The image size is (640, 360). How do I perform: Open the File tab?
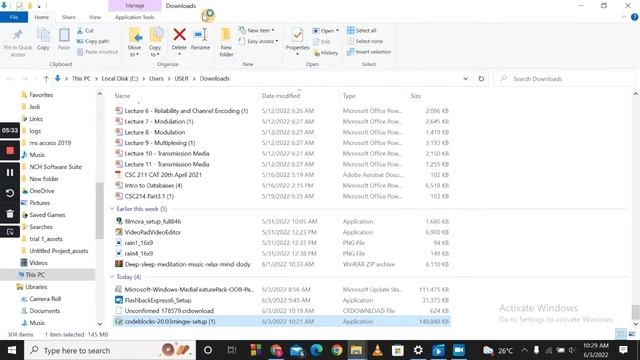click(14, 17)
